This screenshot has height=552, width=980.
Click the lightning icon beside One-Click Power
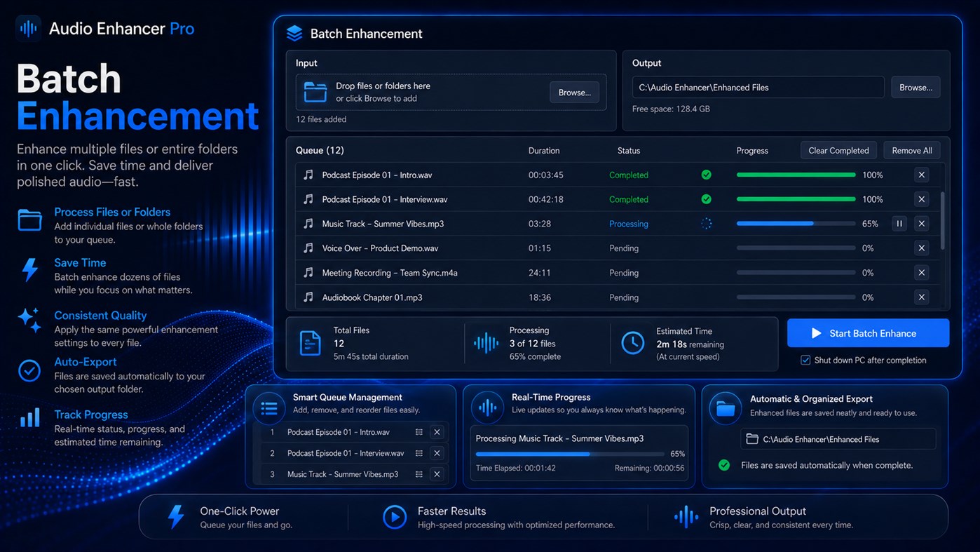coord(176,517)
